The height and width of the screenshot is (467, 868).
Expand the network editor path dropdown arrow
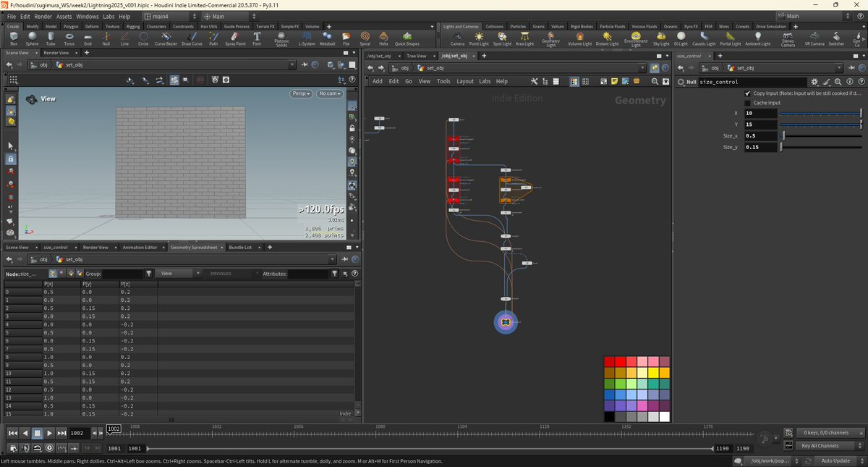pyautogui.click(x=643, y=68)
